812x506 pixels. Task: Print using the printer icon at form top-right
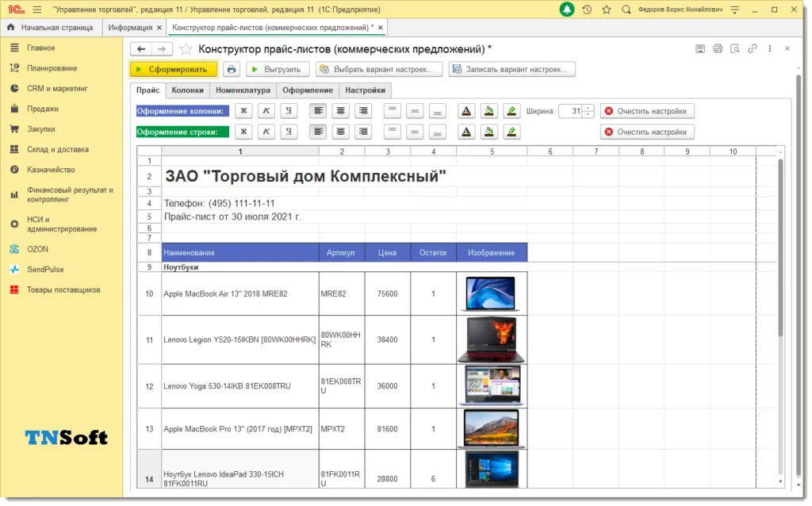717,48
